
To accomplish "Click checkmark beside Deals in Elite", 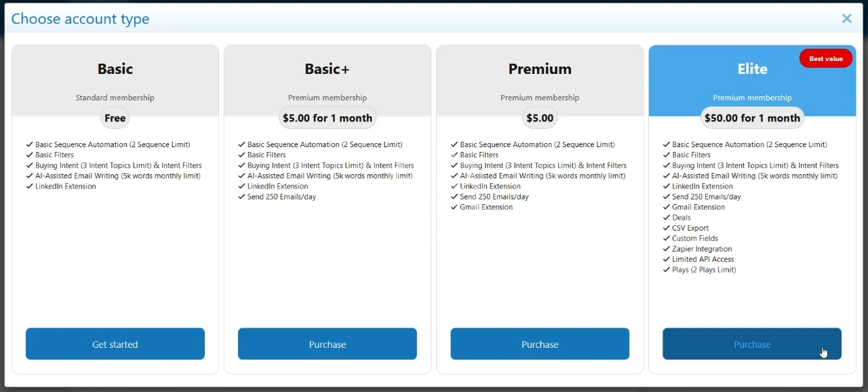I will click(x=667, y=218).
